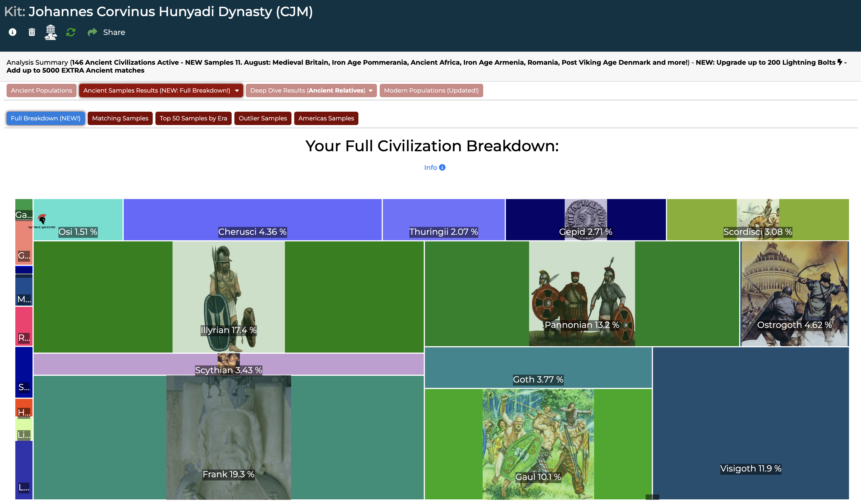Image resolution: width=861 pixels, height=504 pixels.
Task: Open Americas Samples button
Action: pos(326,118)
